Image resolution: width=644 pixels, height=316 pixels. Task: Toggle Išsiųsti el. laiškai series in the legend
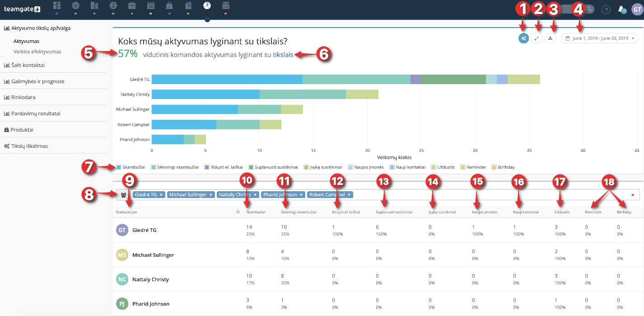pyautogui.click(x=224, y=167)
